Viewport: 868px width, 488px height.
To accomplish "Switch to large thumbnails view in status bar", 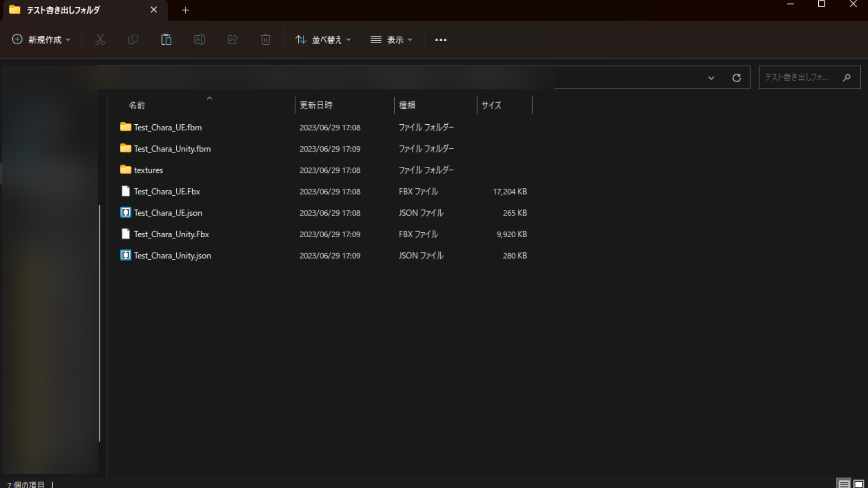I will [x=859, y=483].
